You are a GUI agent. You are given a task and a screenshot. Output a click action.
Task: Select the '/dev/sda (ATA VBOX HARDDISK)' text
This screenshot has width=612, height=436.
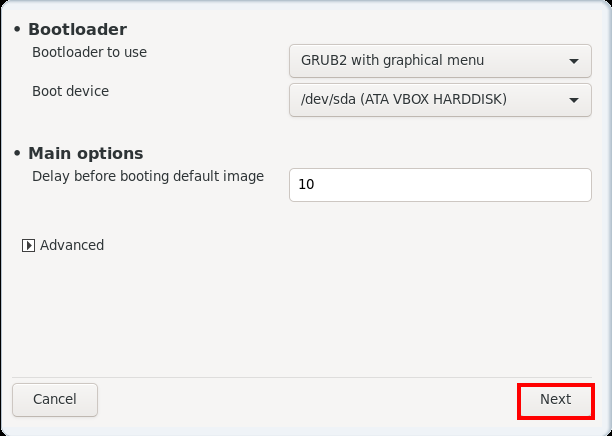(404, 100)
